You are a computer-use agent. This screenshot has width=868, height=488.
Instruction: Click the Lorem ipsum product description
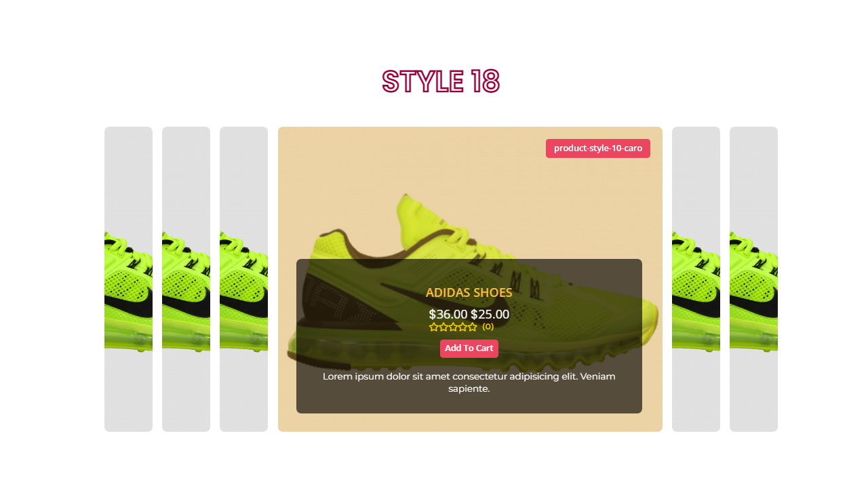[x=469, y=382]
